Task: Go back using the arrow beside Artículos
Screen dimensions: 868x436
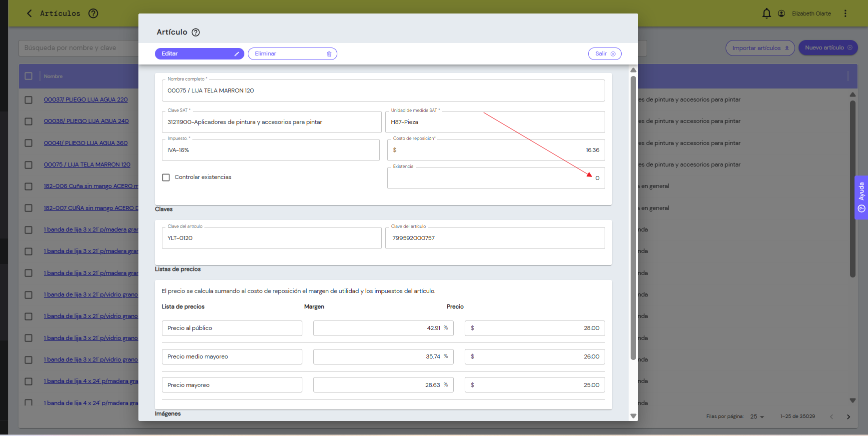Action: click(29, 13)
